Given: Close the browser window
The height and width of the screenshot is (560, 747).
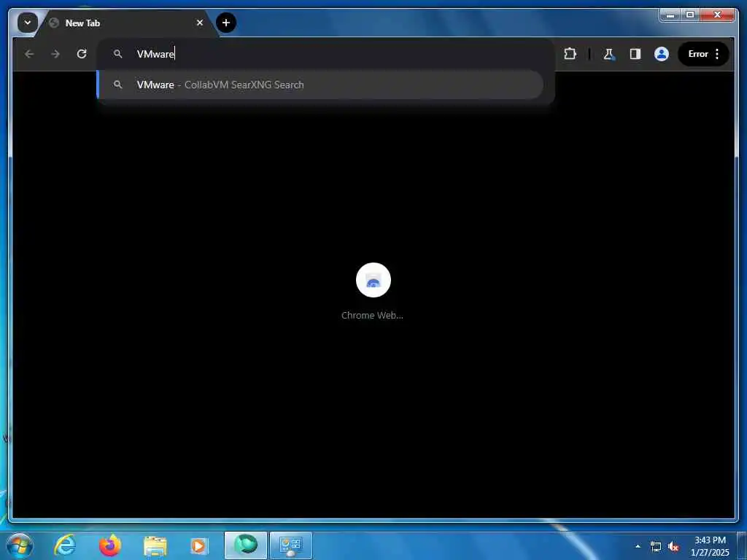Looking at the screenshot, I should point(717,15).
